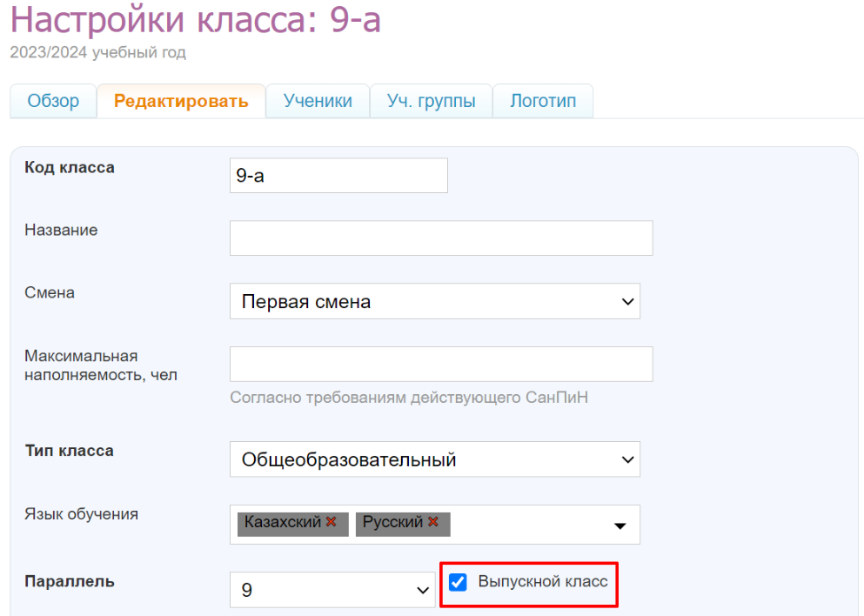Open the Уч. группы tab
864x616 pixels.
pos(431,101)
